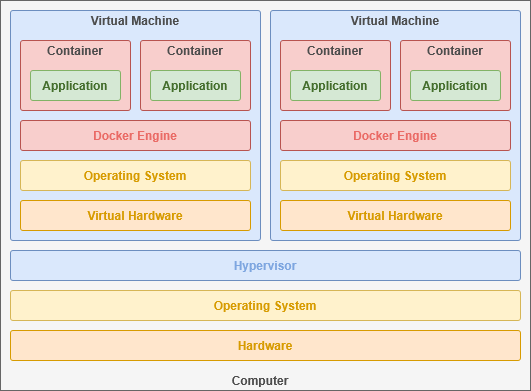Viewport: 531px width, 391px height.
Task: Select the Hardware box above the Computer label
Action: [265, 345]
